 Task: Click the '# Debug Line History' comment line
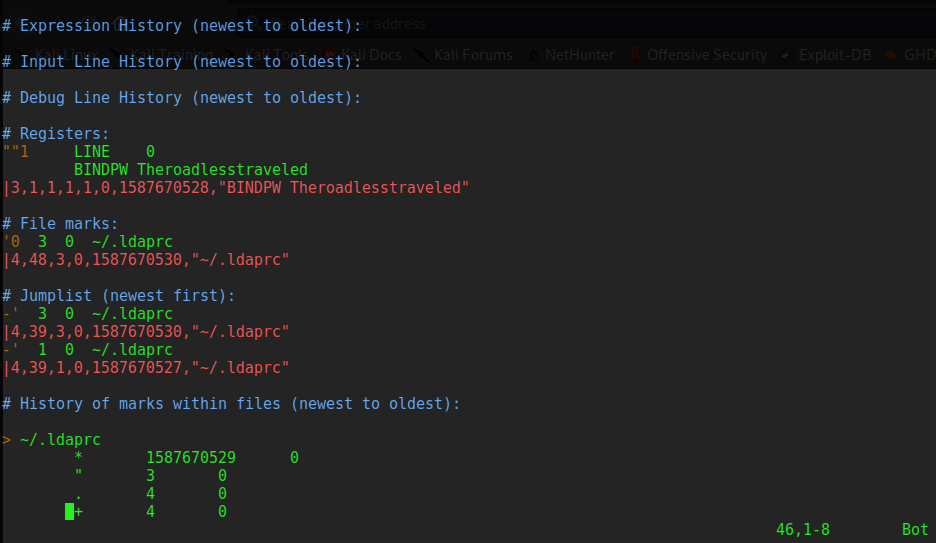[x=180, y=98]
